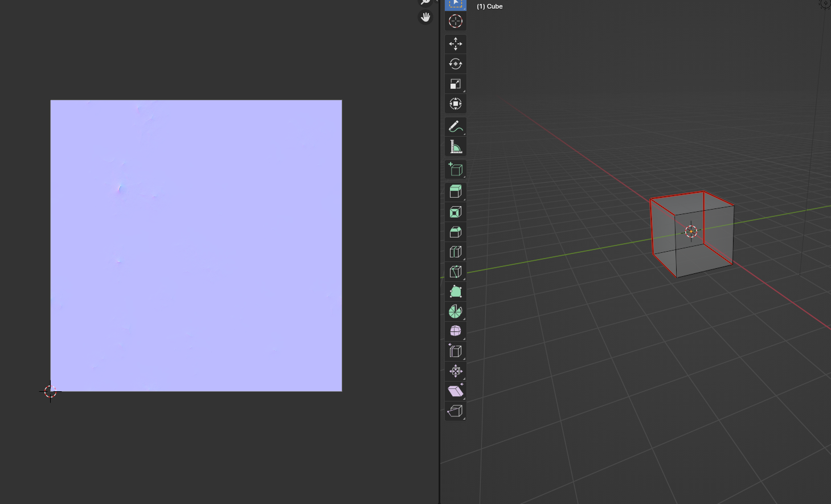The height and width of the screenshot is (504, 831).
Task: Select the Select Box tool
Action: tap(455, 5)
